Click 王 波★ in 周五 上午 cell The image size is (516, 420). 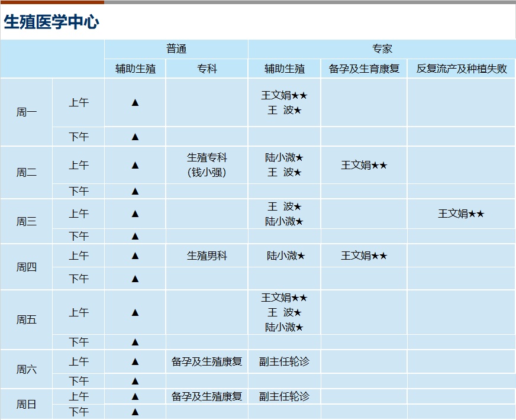coord(284,312)
